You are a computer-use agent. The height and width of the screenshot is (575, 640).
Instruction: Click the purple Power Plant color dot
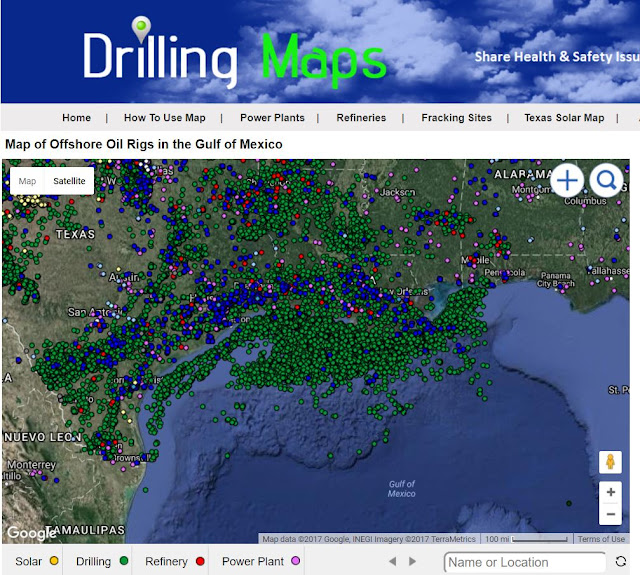pyautogui.click(x=296, y=561)
